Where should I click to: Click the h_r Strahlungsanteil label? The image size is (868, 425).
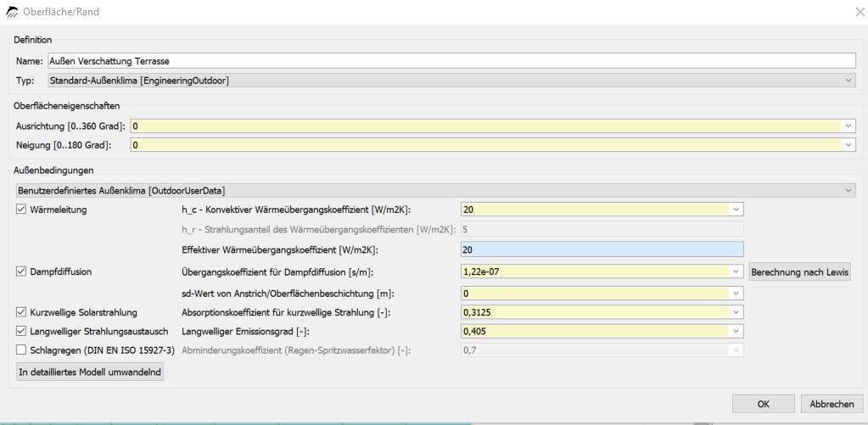[x=319, y=229]
